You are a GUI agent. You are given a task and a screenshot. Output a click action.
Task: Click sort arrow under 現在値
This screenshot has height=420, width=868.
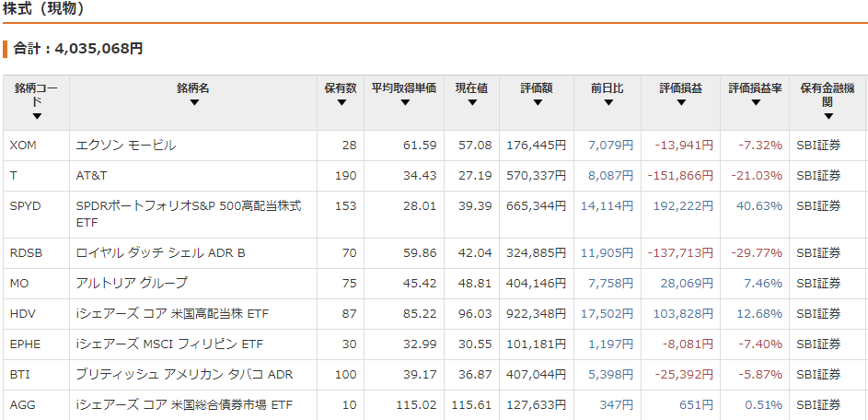[x=471, y=103]
